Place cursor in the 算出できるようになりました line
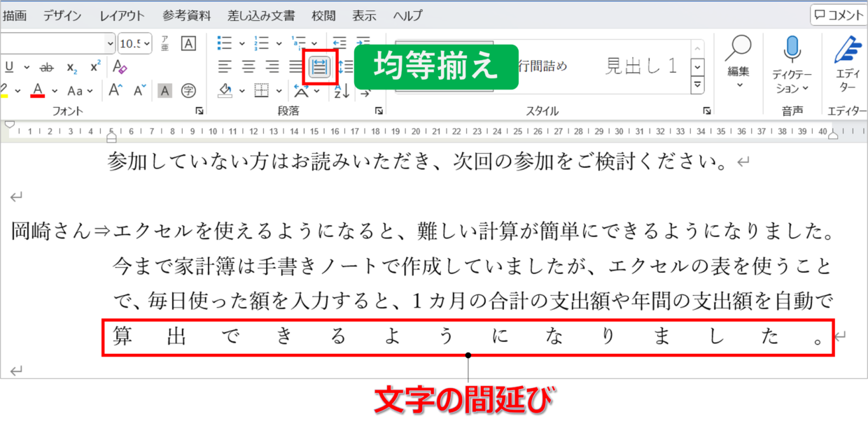 [x=468, y=338]
